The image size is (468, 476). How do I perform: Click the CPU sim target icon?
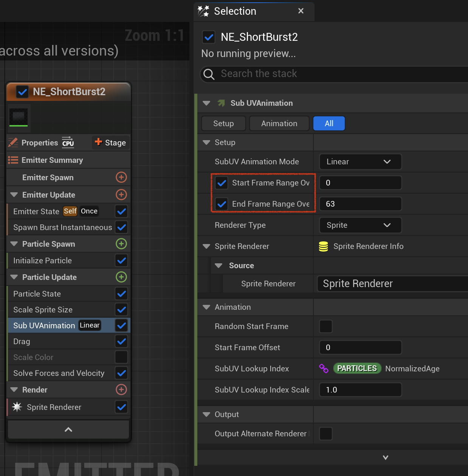(68, 142)
